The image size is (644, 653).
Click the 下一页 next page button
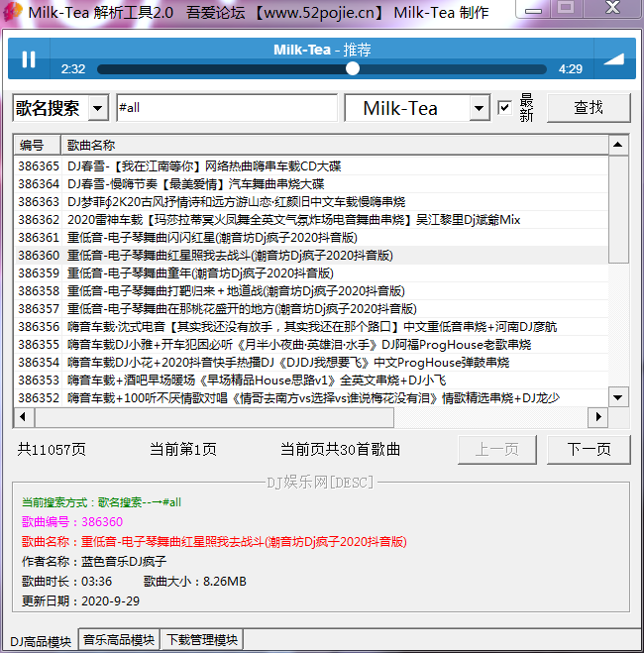589,450
